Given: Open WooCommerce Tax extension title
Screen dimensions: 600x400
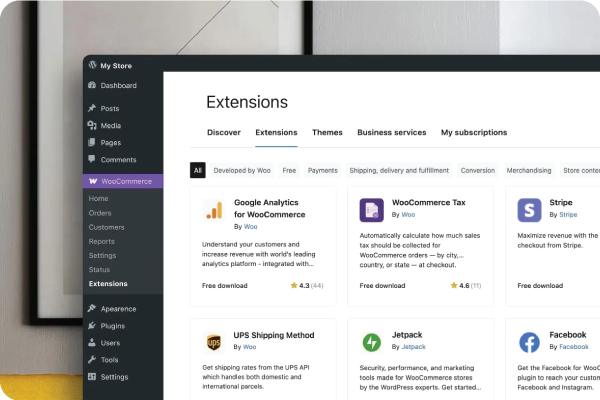Looking at the screenshot, I should (429, 202).
